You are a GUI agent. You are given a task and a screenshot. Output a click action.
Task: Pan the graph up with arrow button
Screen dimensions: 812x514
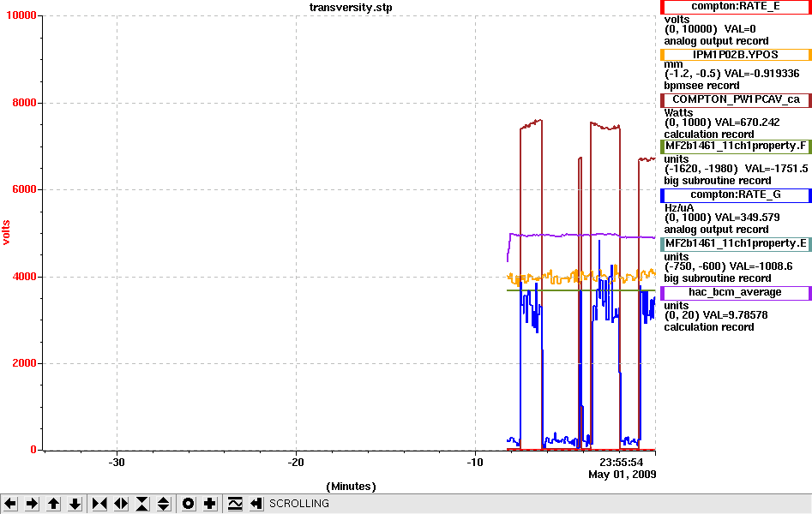(x=54, y=504)
